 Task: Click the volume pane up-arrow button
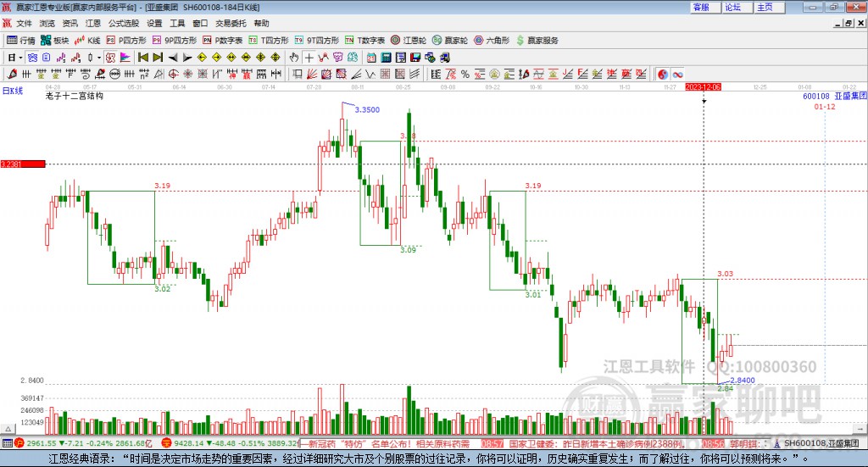[8, 429]
